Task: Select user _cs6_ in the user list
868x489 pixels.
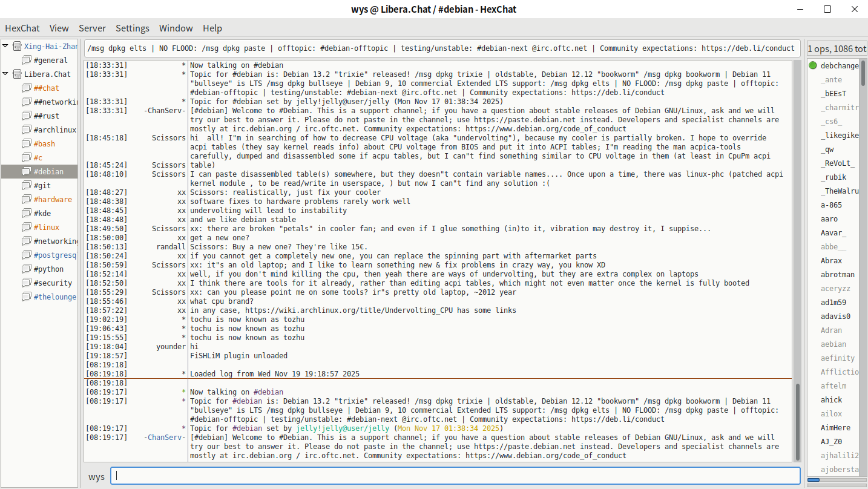Action: [831, 122]
